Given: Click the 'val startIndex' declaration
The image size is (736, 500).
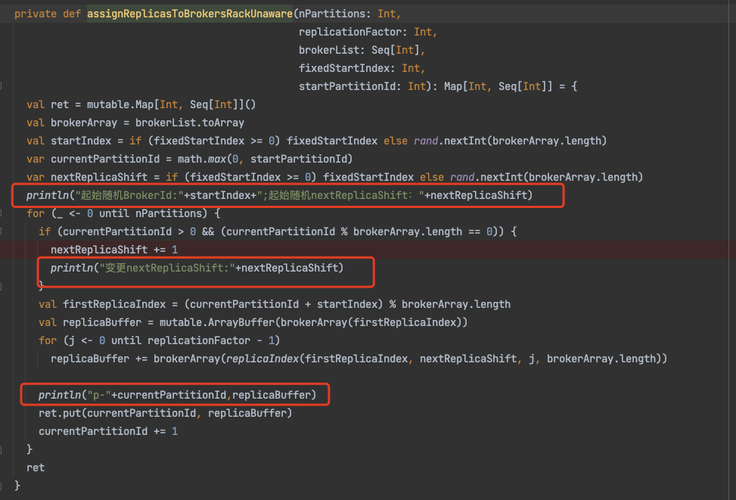Looking at the screenshot, I should click(x=69, y=141).
